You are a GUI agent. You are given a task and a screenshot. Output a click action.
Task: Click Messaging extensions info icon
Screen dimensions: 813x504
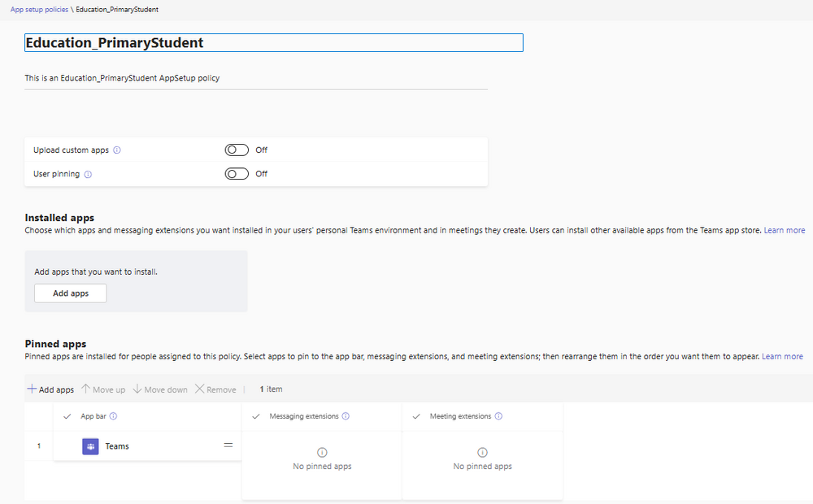346,416
